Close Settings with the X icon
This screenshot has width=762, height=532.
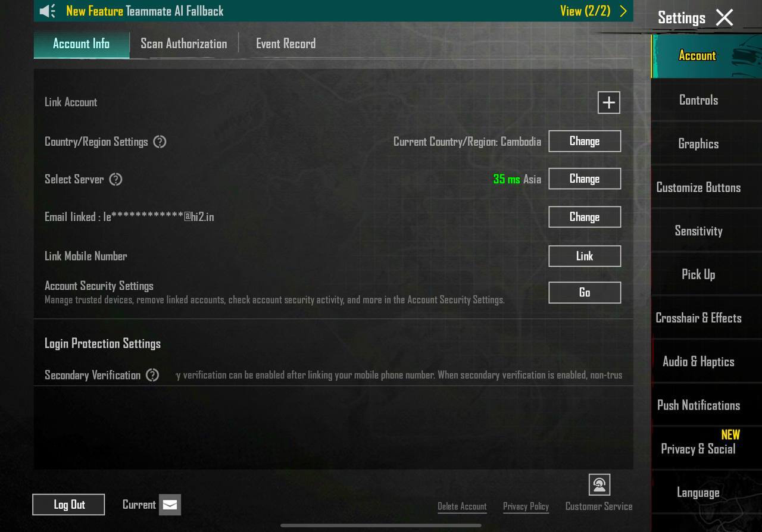coord(724,18)
